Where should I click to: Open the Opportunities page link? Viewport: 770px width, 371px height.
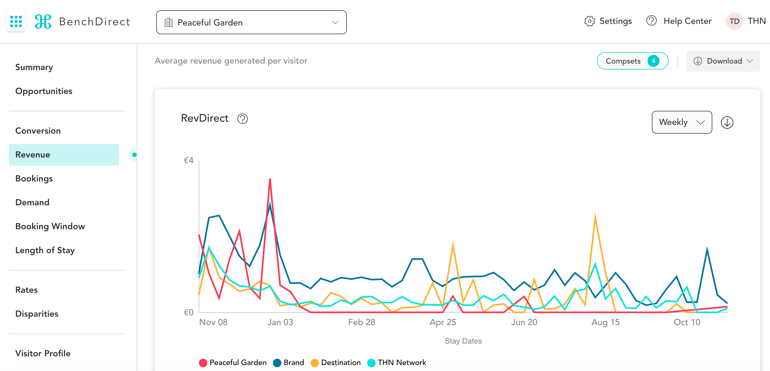coord(44,91)
